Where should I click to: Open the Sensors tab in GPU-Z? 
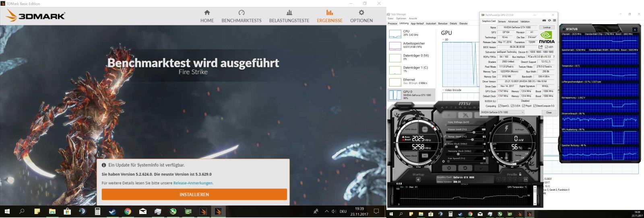502,21
